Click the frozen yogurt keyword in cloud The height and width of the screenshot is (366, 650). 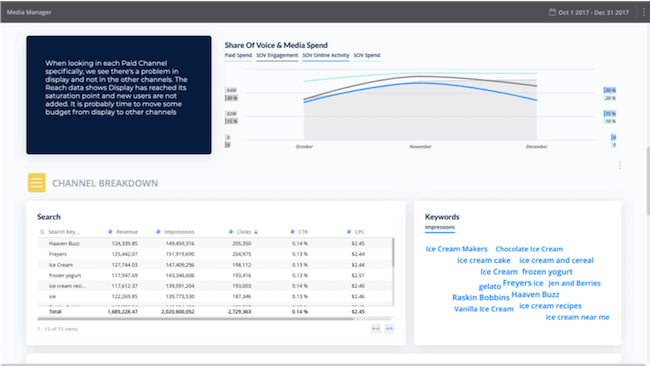click(547, 272)
